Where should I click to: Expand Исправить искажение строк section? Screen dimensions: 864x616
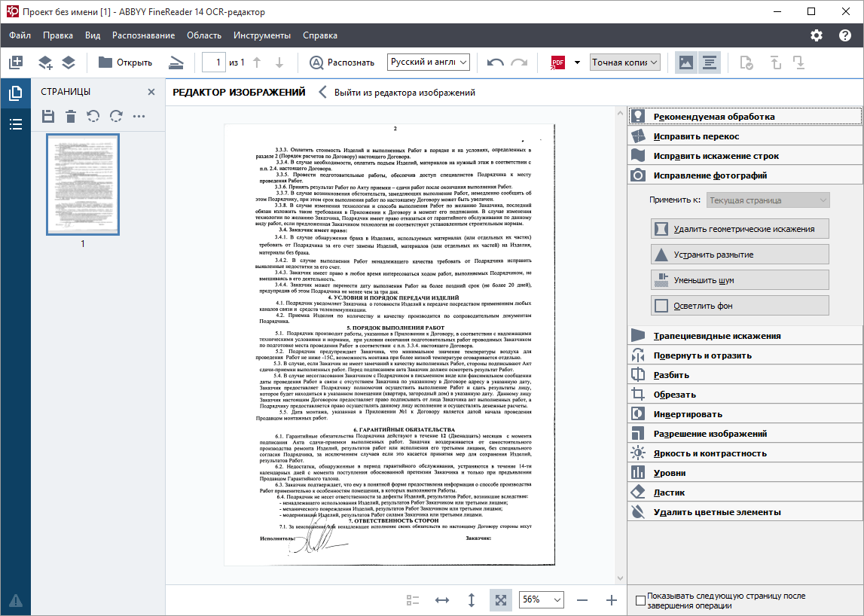point(745,156)
